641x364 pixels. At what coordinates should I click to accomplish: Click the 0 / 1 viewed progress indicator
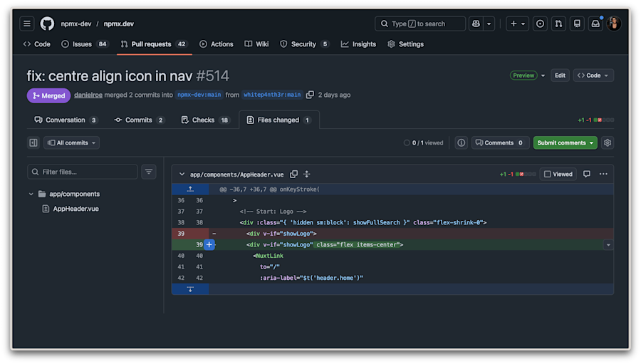424,142
